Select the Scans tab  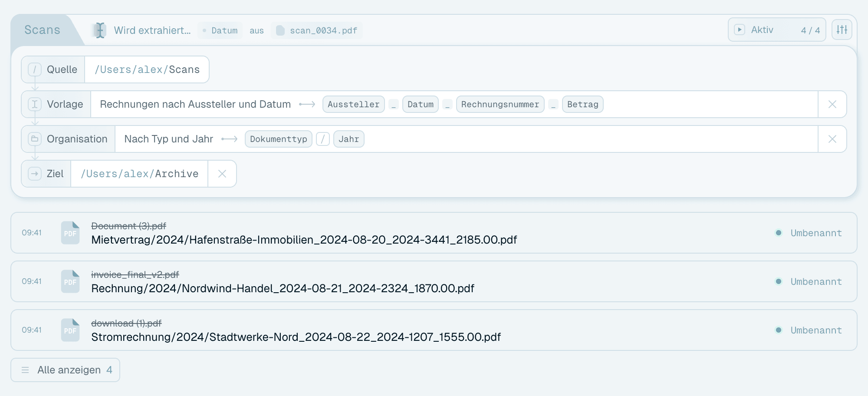coord(42,30)
